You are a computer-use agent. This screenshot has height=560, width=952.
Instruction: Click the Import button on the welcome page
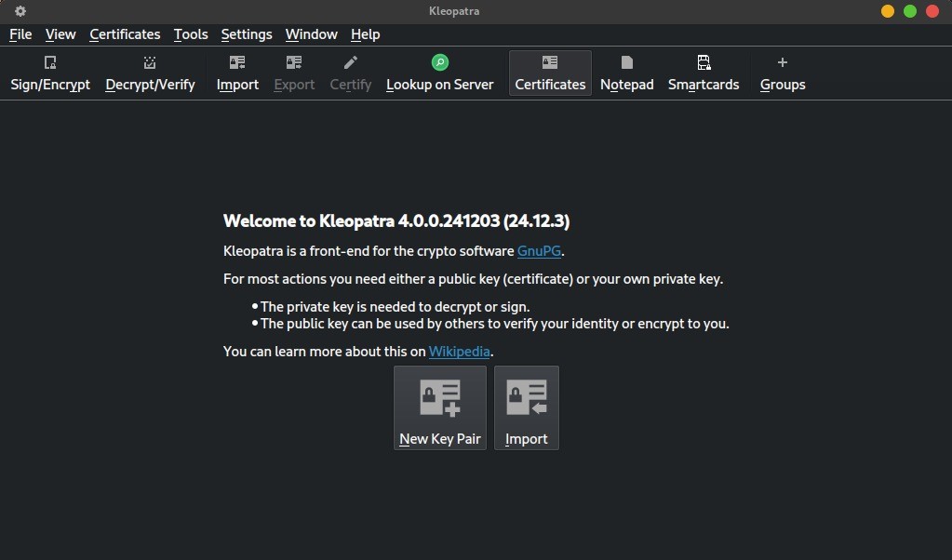[527, 407]
